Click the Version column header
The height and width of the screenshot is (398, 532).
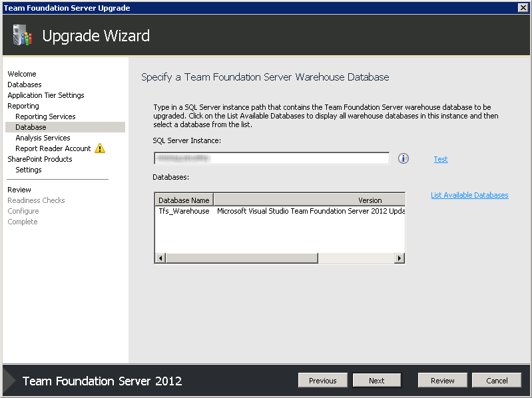click(310, 200)
